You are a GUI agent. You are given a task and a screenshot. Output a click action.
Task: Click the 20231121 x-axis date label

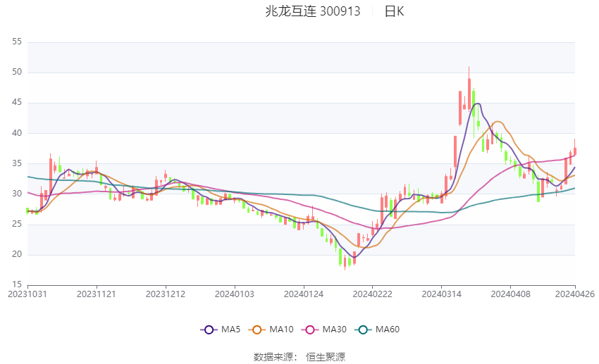[x=97, y=294]
